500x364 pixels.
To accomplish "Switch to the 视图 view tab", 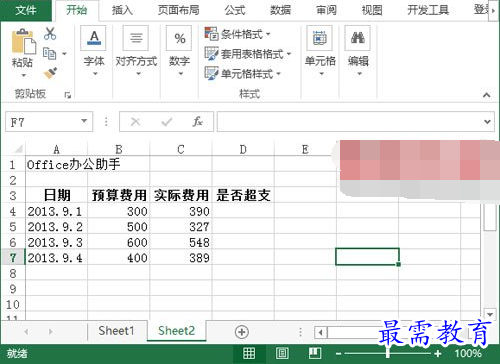I will tap(372, 10).
